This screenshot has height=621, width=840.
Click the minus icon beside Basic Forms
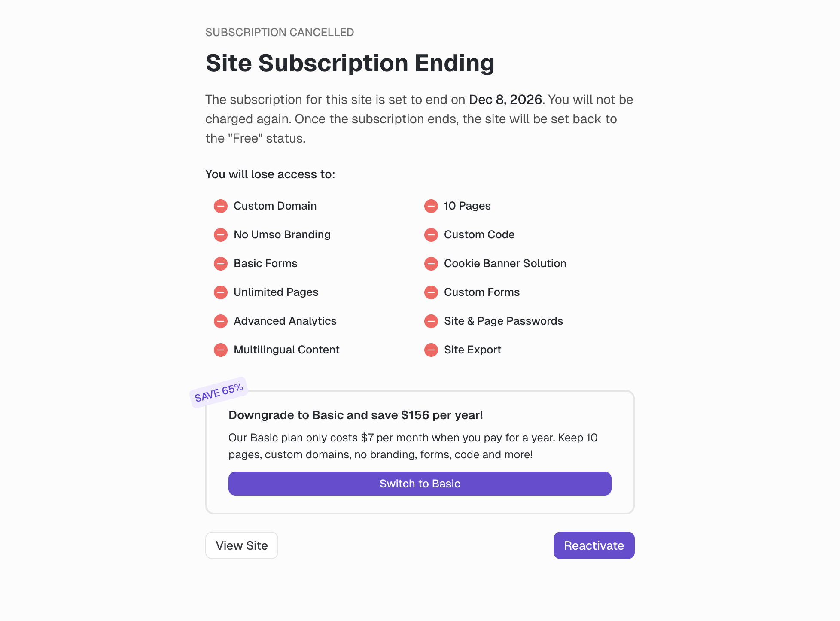[221, 264]
